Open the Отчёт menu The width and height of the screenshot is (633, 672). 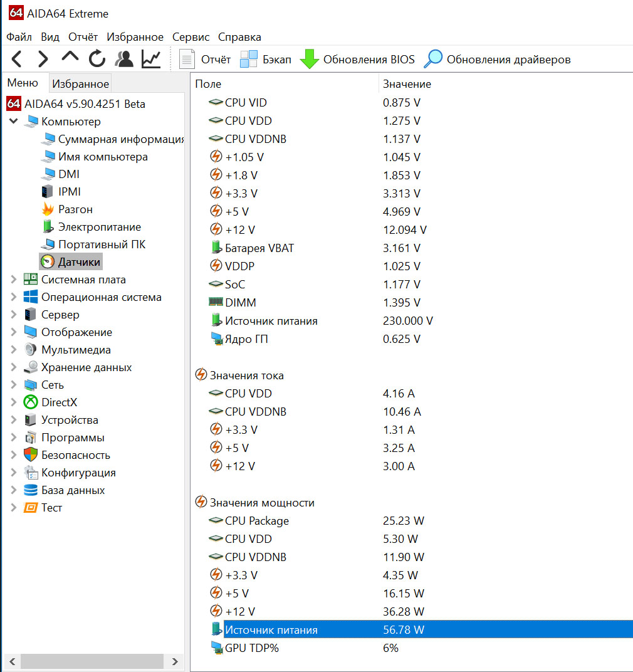tap(83, 37)
